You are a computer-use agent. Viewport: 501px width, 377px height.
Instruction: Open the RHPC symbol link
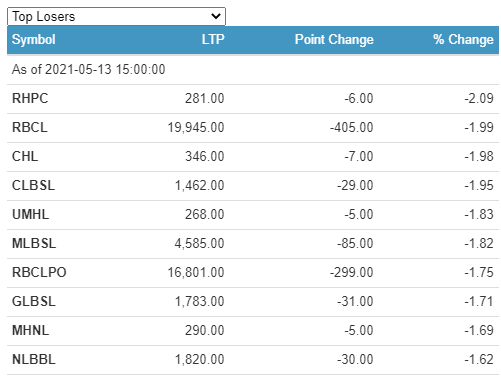tap(30, 98)
